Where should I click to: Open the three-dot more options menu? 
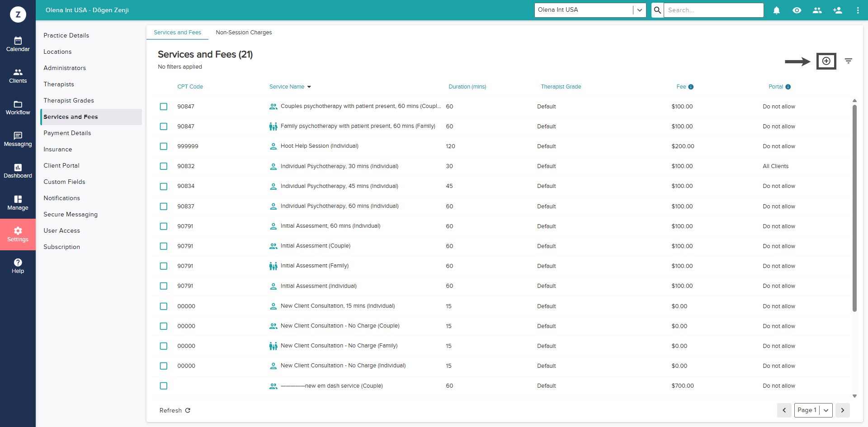(858, 10)
